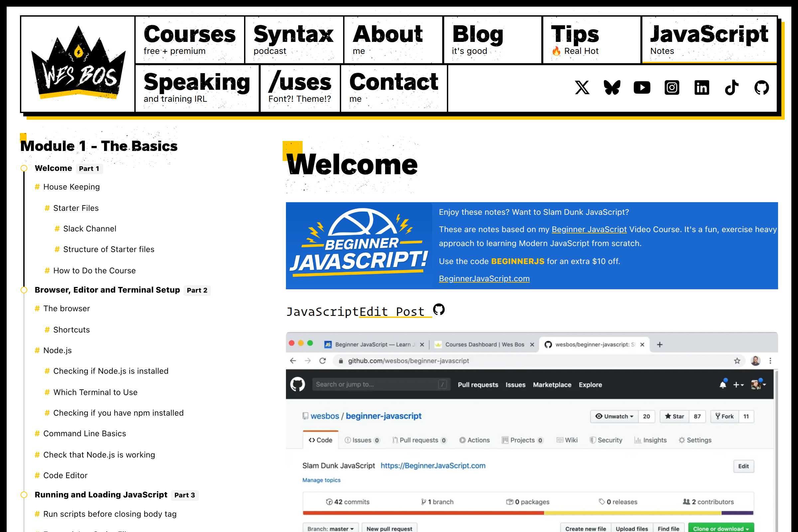The image size is (798, 532).
Task: Open the /uses page
Action: 300,88
